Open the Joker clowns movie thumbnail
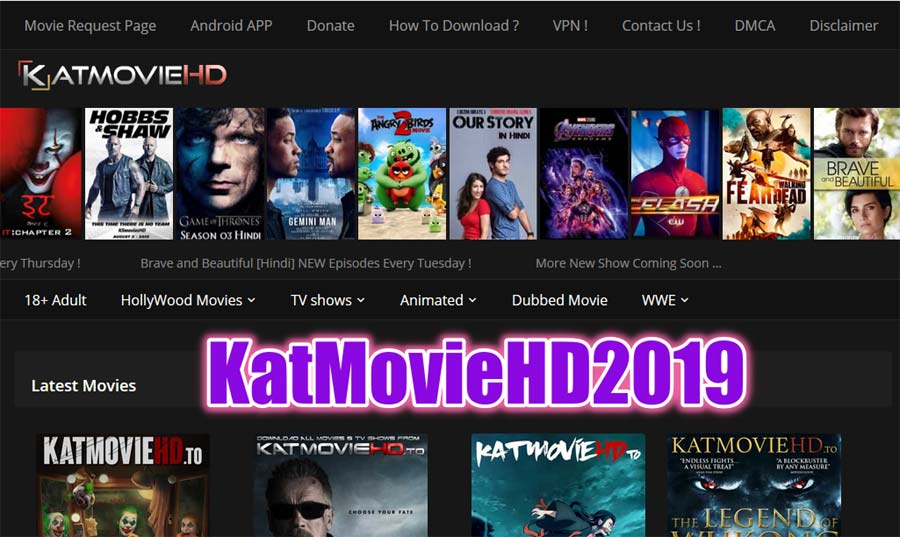The height and width of the screenshot is (537, 900). coord(123,485)
